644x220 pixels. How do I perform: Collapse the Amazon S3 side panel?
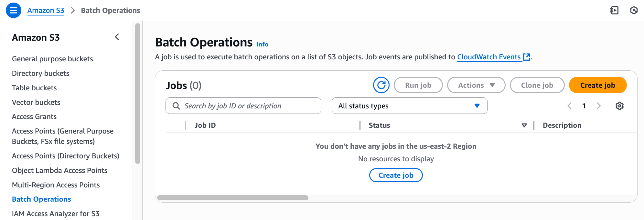click(117, 37)
